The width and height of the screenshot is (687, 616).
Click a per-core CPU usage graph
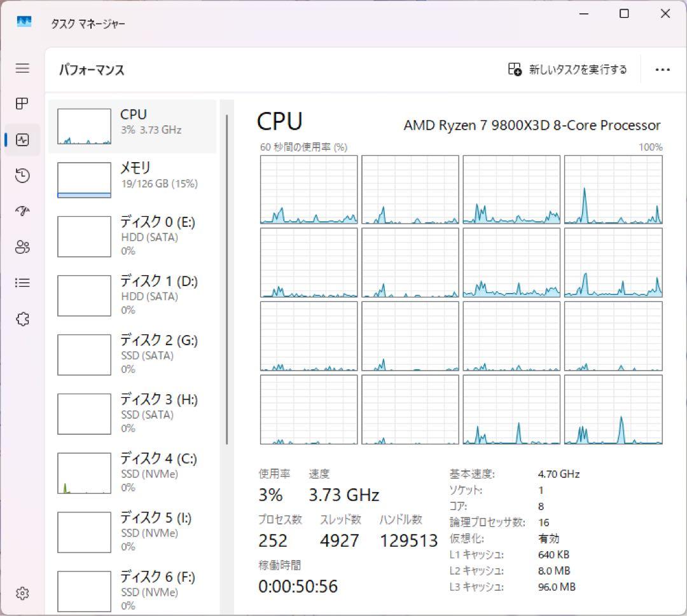(308, 189)
